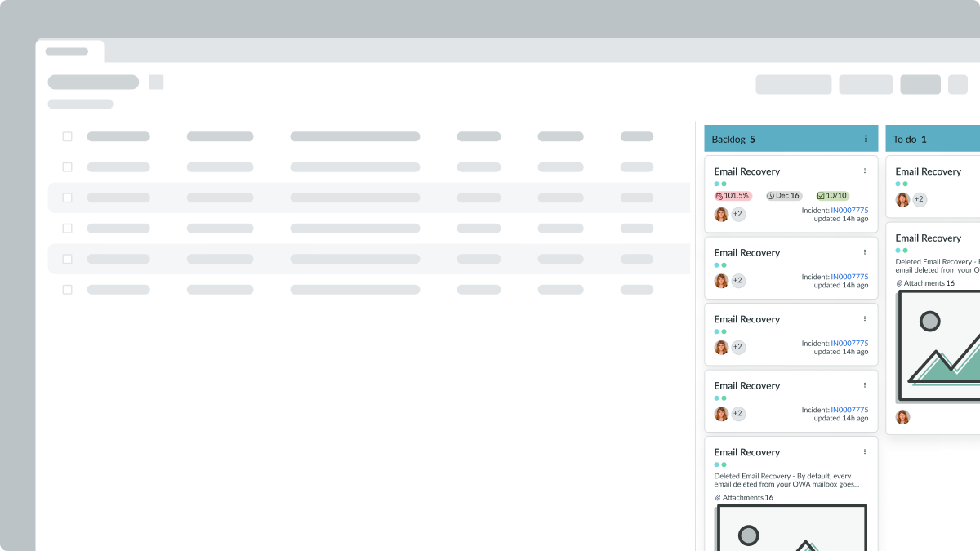The height and width of the screenshot is (551, 980).
Task: Expand the +2 assignees on first Backlog card
Action: click(738, 214)
